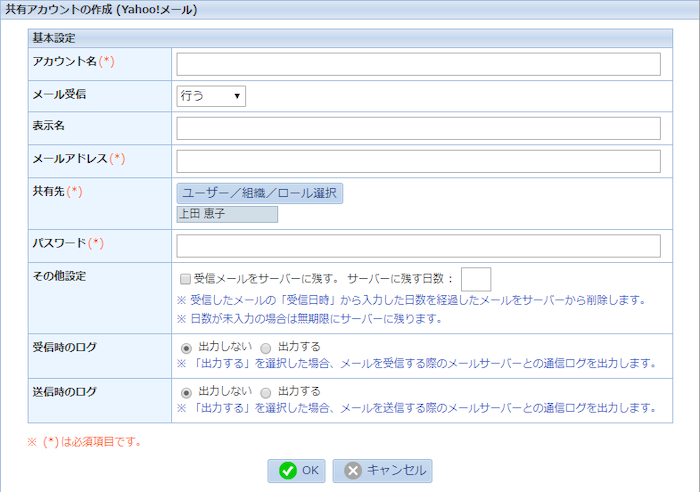Focus the 表示名 input field
This screenshot has width=700, height=492.
[418, 129]
